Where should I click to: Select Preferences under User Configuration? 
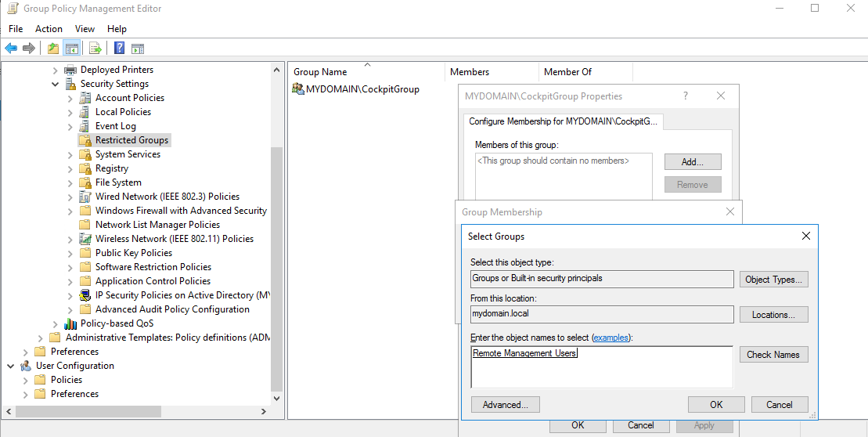click(x=74, y=394)
